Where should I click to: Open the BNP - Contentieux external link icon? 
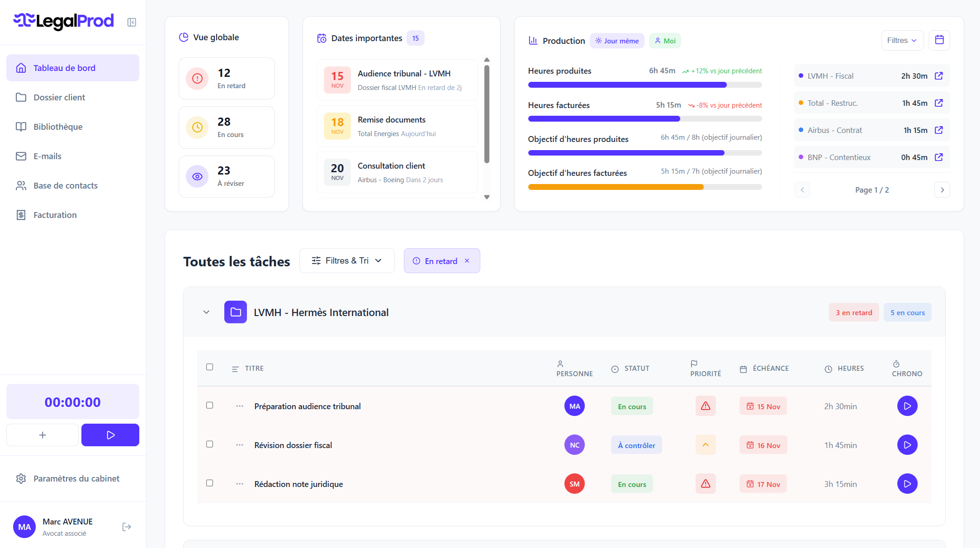(939, 157)
